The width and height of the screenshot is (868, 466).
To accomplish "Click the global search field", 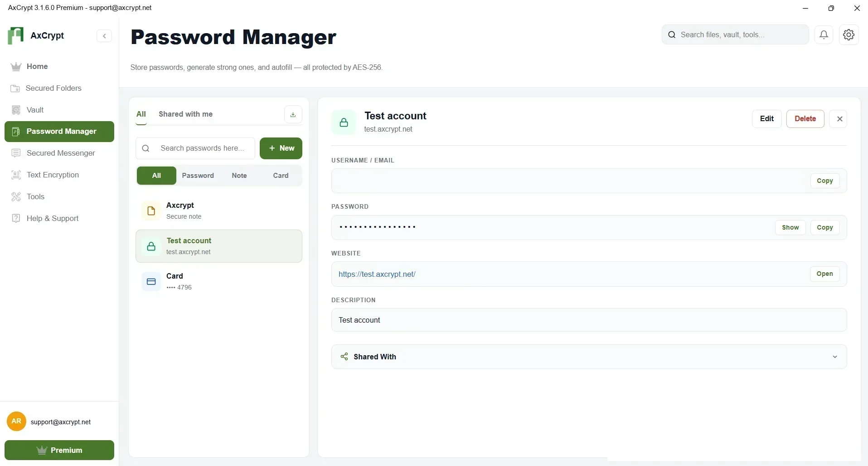I will (735, 34).
